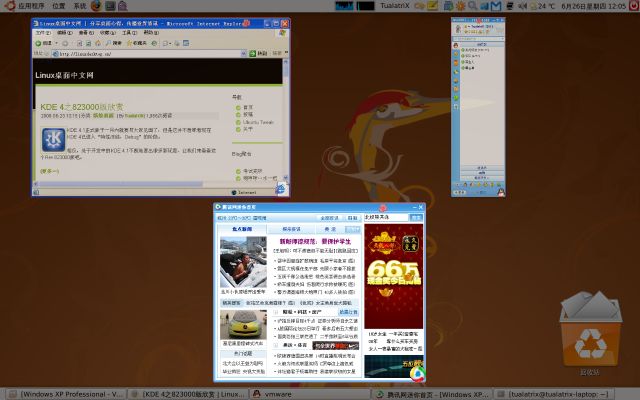
Task: Open the 工具 menu in Internet Explorer
Action: (129, 33)
